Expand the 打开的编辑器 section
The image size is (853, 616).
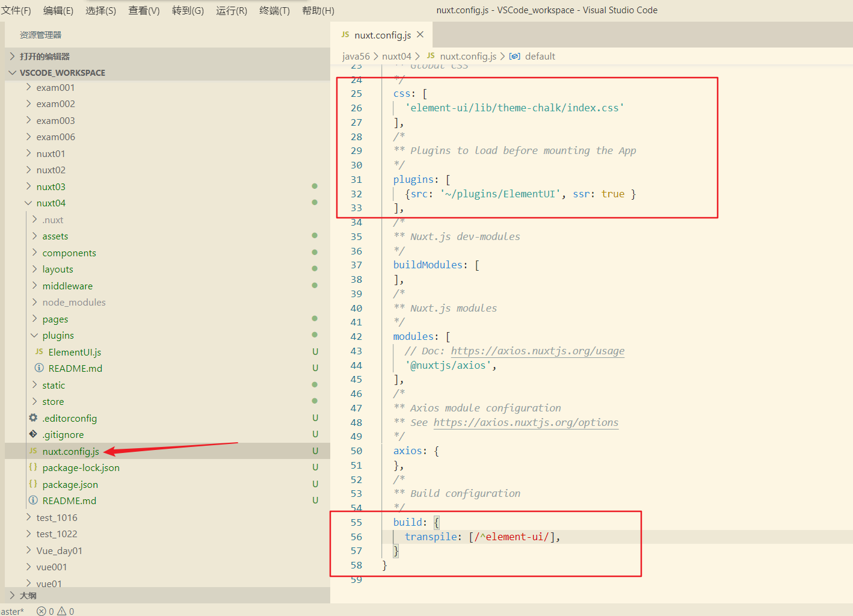[13, 56]
